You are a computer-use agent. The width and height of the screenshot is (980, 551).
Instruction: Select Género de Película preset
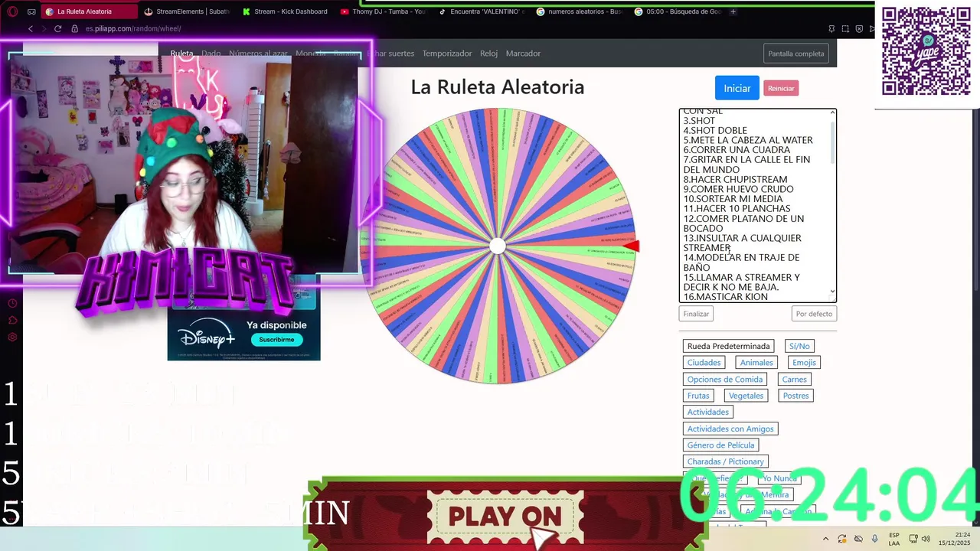click(720, 445)
